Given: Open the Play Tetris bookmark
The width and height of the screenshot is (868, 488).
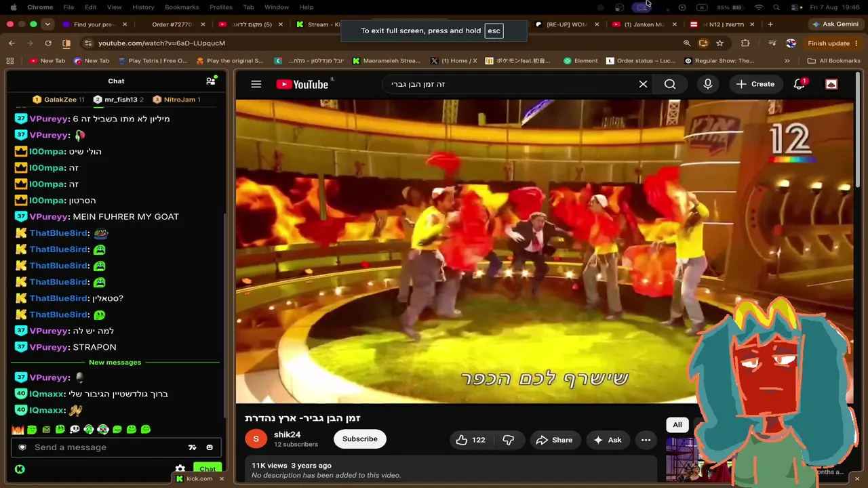Looking at the screenshot, I should [153, 61].
